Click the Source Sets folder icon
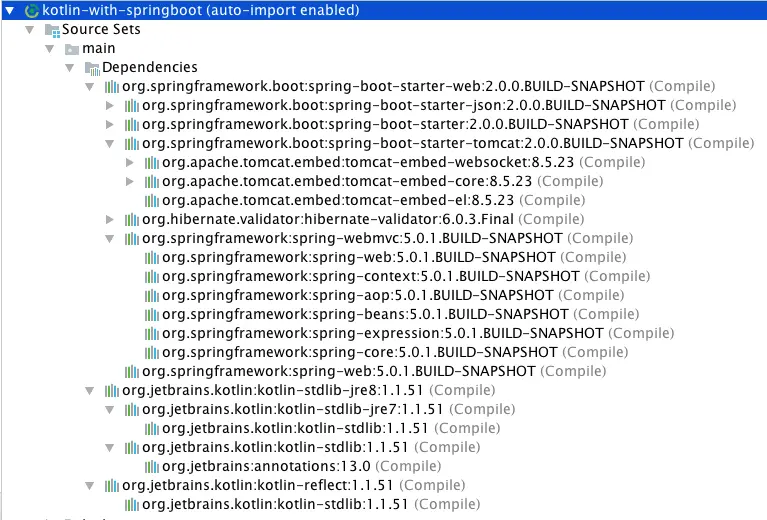The height and width of the screenshot is (520, 767). pos(52,30)
